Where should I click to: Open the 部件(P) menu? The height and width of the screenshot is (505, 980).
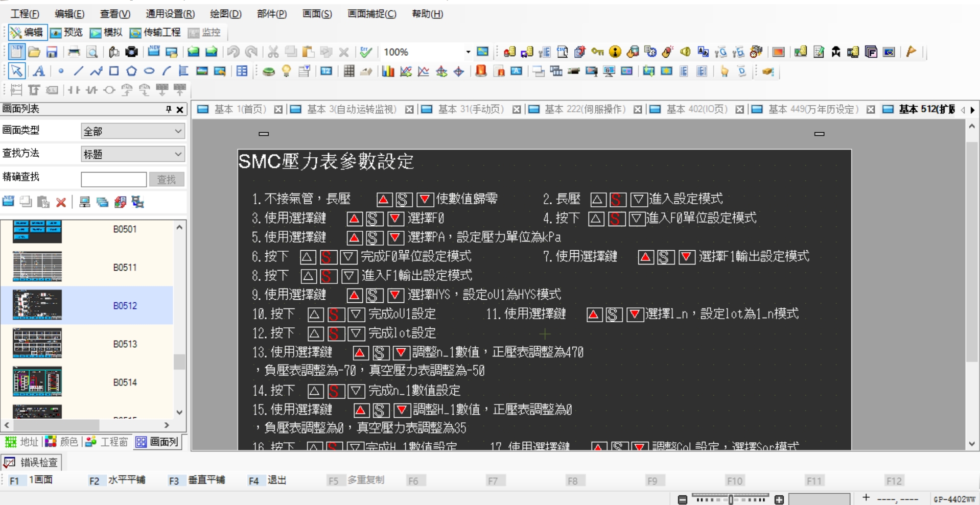click(272, 14)
